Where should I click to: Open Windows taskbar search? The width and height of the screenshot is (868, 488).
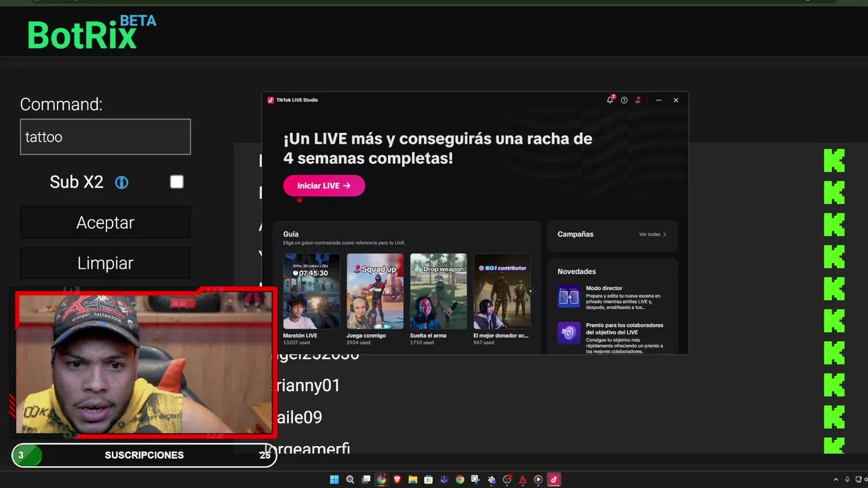[350, 479]
